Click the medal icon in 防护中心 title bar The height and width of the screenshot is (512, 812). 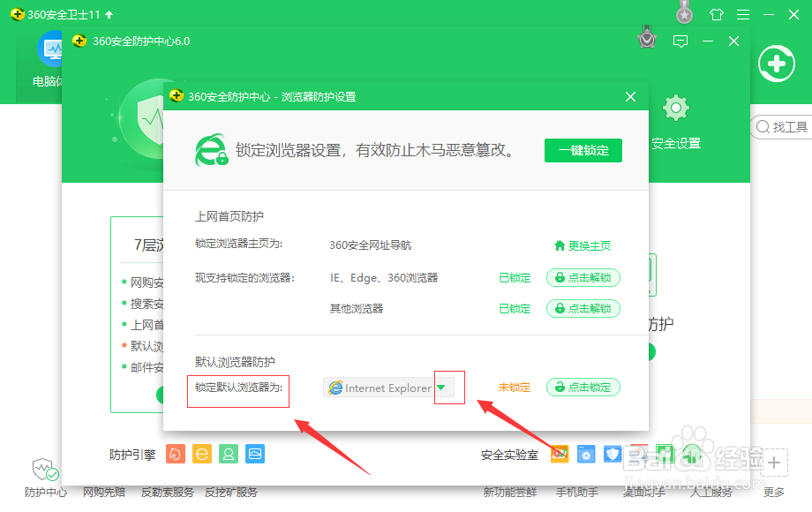click(x=647, y=37)
